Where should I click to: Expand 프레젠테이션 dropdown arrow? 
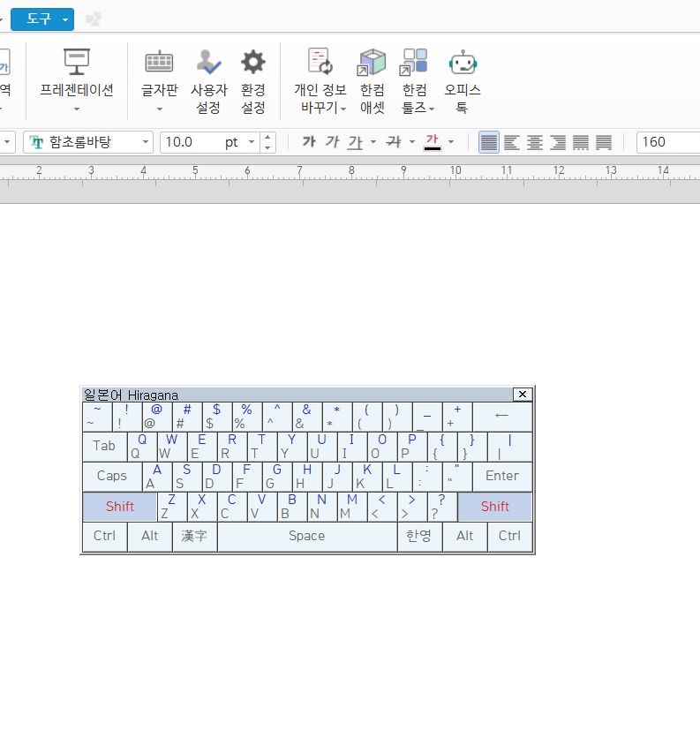(77, 109)
